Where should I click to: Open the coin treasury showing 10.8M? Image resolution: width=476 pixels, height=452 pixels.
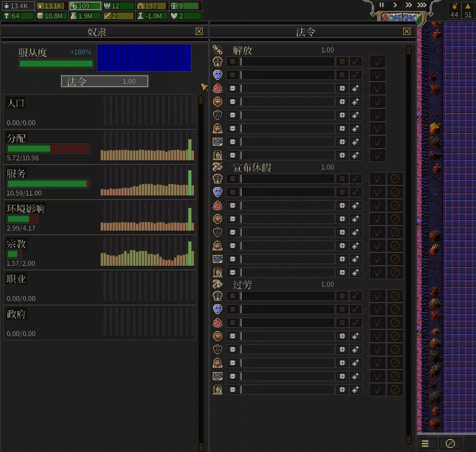point(51,16)
